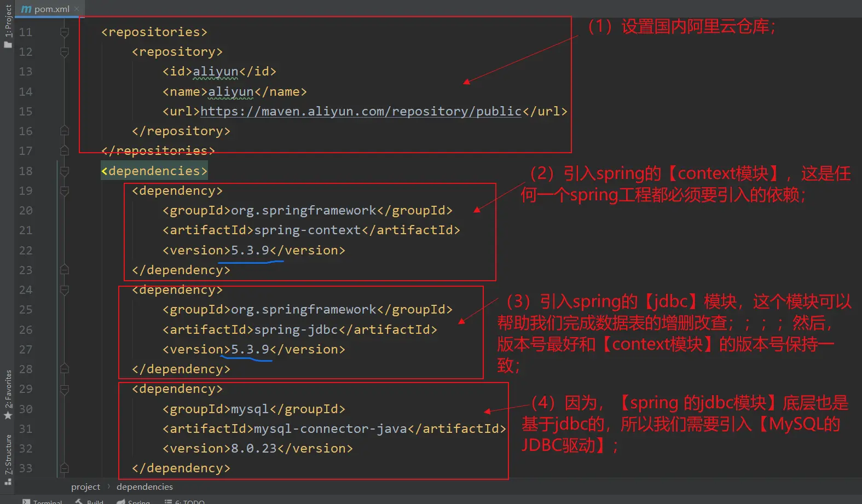The image size is (862, 504).
Task: Toggle fold marker at line 33
Action: [x=64, y=468]
